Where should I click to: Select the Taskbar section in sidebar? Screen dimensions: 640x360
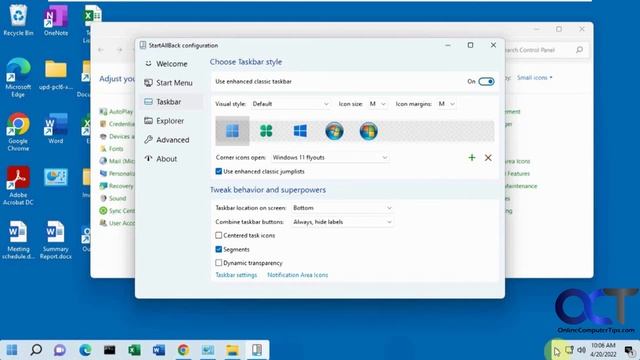click(x=171, y=102)
